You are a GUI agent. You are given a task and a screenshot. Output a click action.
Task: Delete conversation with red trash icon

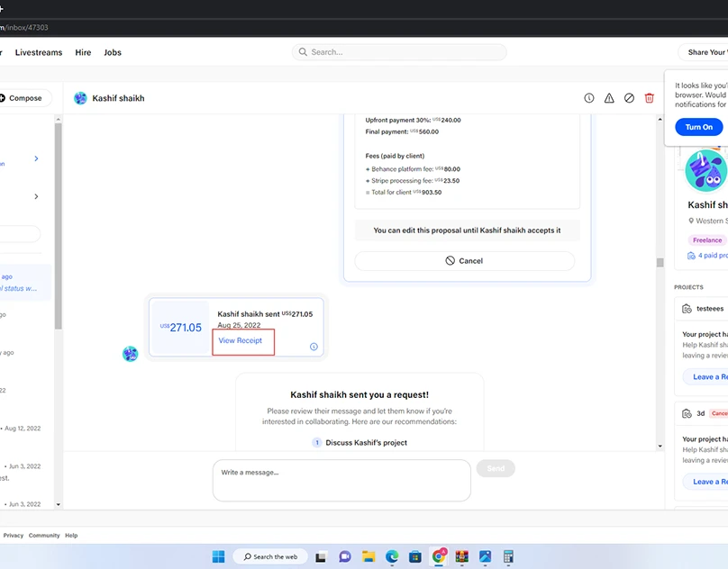coord(649,98)
